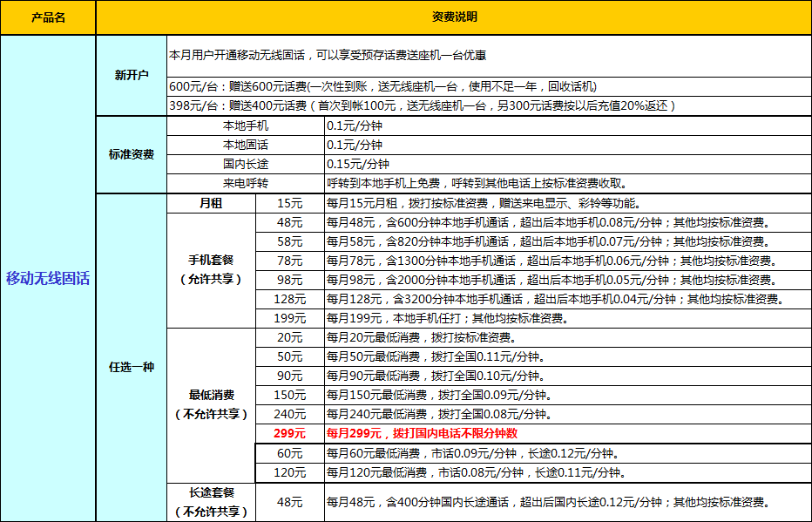
Task: Select the 0.15元/分钟 rate cell
Action: tap(568, 164)
